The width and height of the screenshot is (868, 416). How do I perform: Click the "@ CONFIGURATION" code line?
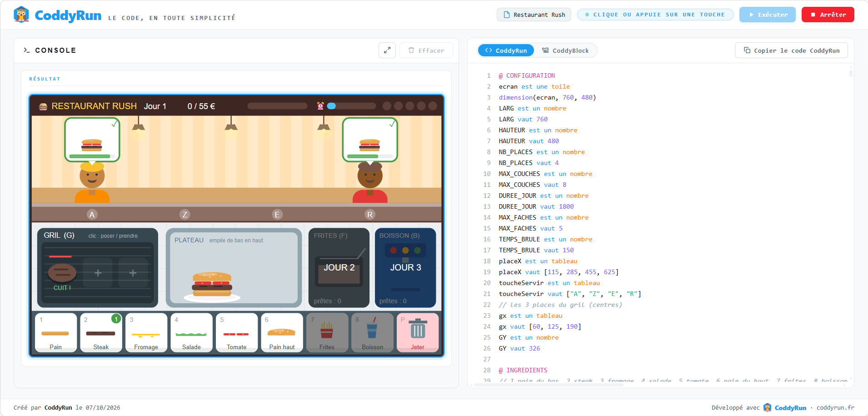[x=527, y=75]
